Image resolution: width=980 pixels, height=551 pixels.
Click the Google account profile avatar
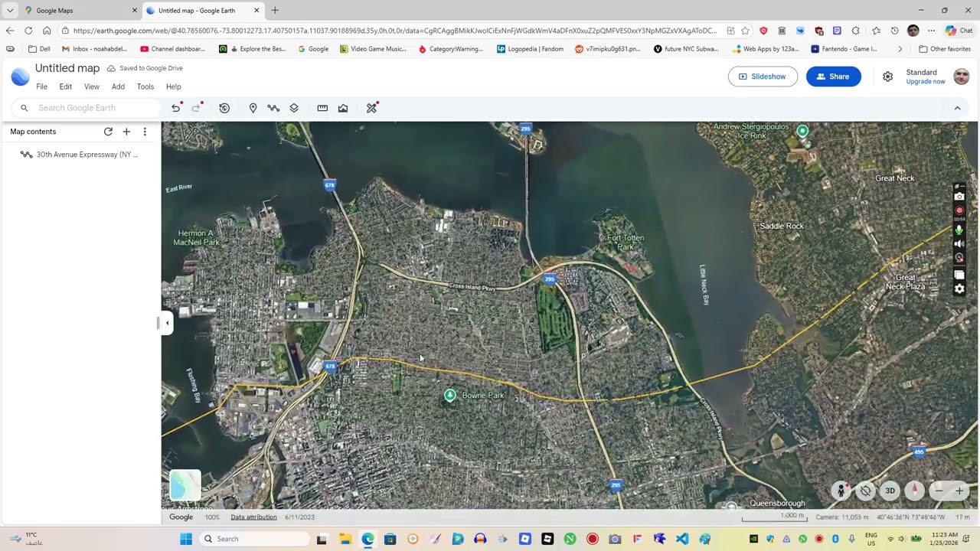[962, 77]
